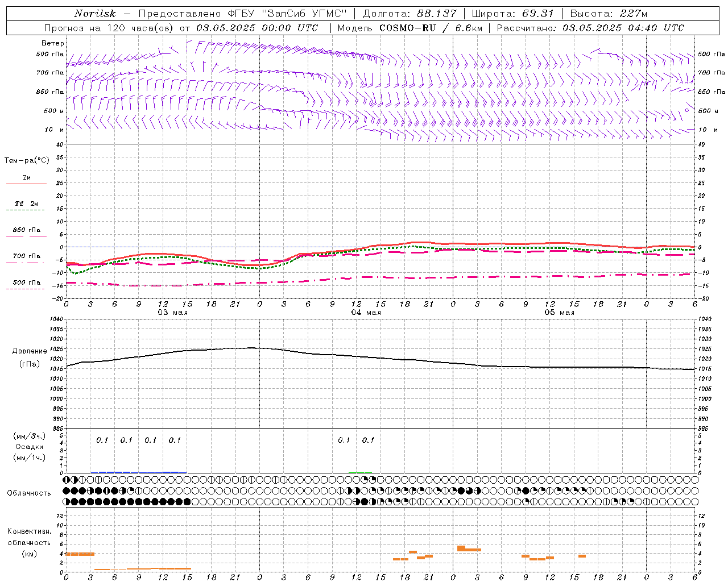Click the 'Модель COSMO-RU / 6.6км' label
The image size is (728, 582).
pyautogui.click(x=409, y=28)
